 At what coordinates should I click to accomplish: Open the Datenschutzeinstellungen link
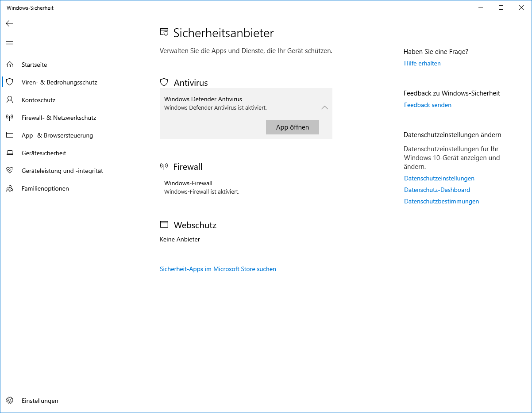pos(439,178)
